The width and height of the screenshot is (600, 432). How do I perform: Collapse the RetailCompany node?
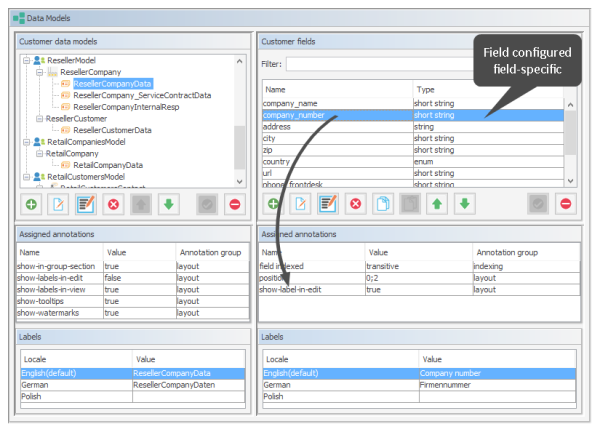pyautogui.click(x=39, y=153)
